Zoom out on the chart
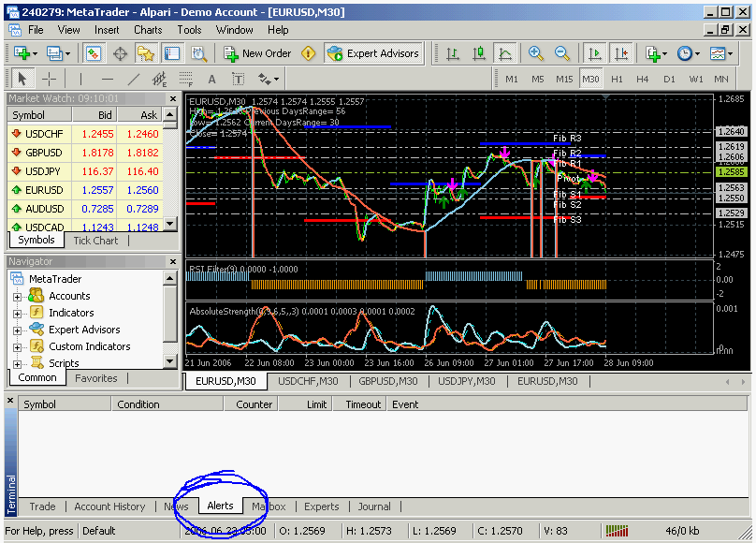756x543 pixels. pos(561,53)
